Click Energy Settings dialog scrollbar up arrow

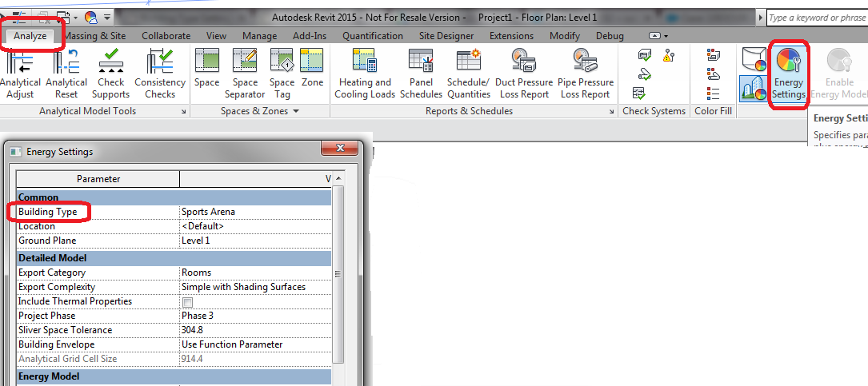point(338,179)
